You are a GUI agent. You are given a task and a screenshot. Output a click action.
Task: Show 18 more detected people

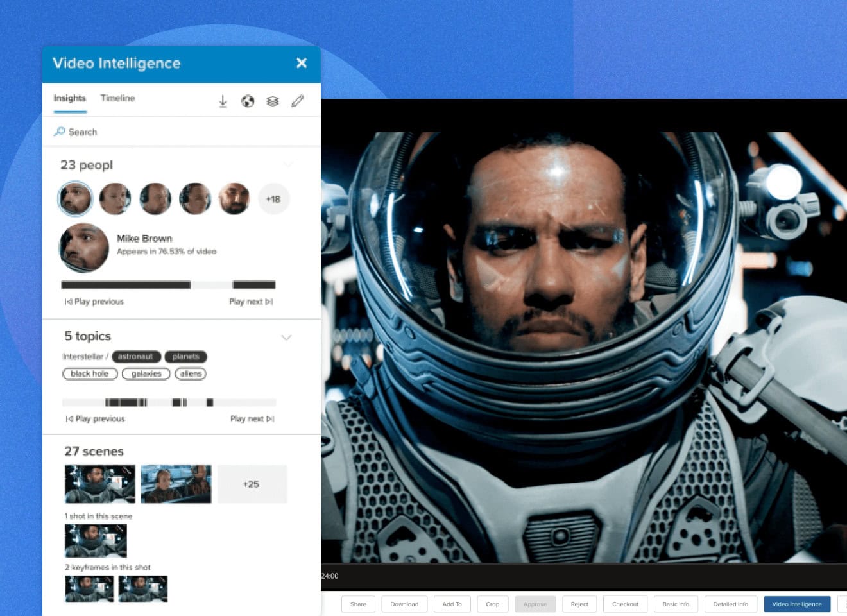pos(273,199)
